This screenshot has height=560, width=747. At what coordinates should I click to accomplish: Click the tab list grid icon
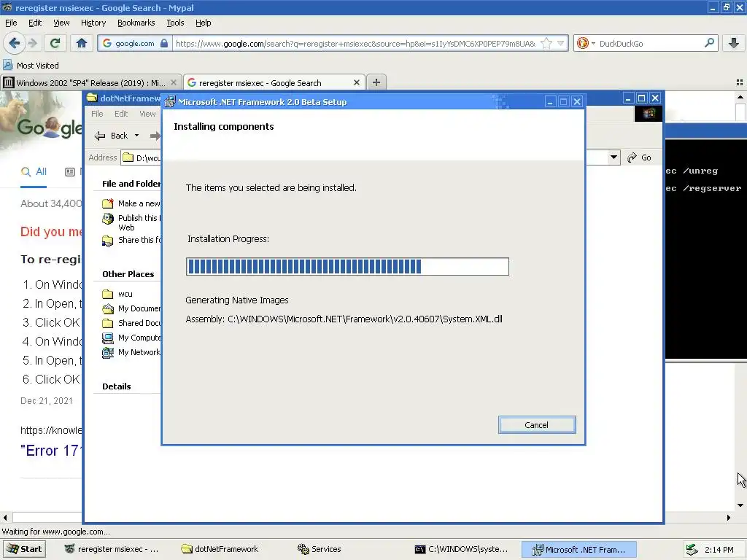coord(740,82)
